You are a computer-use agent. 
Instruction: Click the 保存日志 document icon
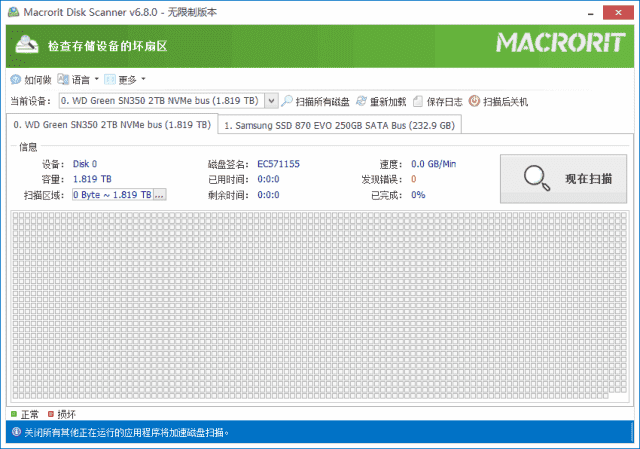point(418,101)
